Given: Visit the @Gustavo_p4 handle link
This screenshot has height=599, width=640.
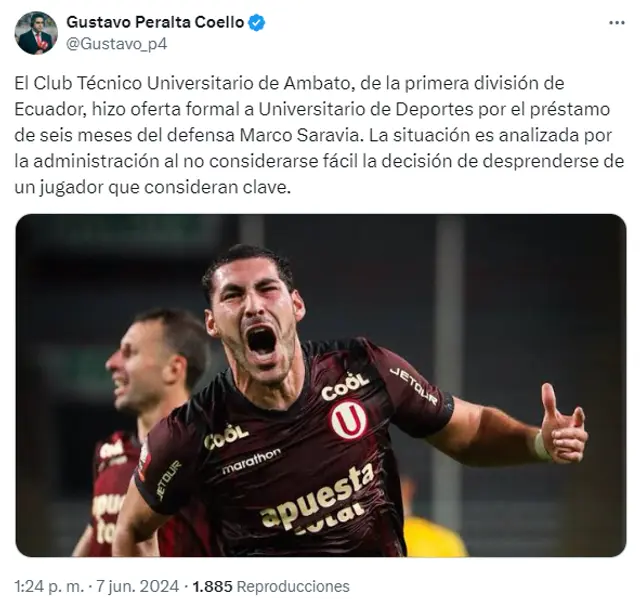Looking at the screenshot, I should tap(117, 44).
